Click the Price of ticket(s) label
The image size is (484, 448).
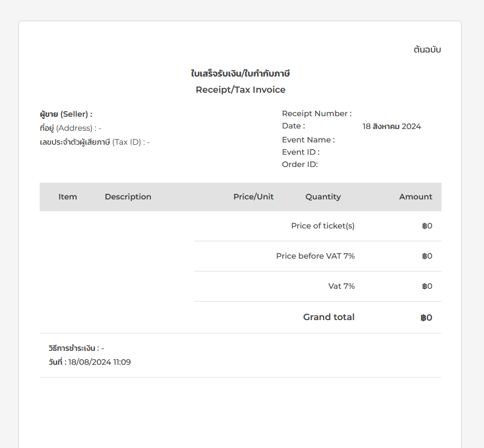[x=323, y=226]
